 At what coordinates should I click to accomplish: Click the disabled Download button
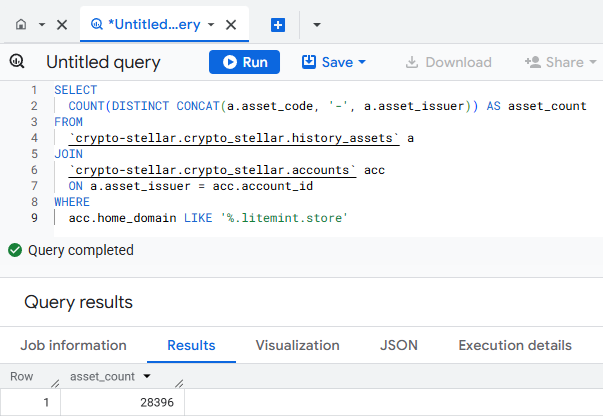[x=449, y=62]
